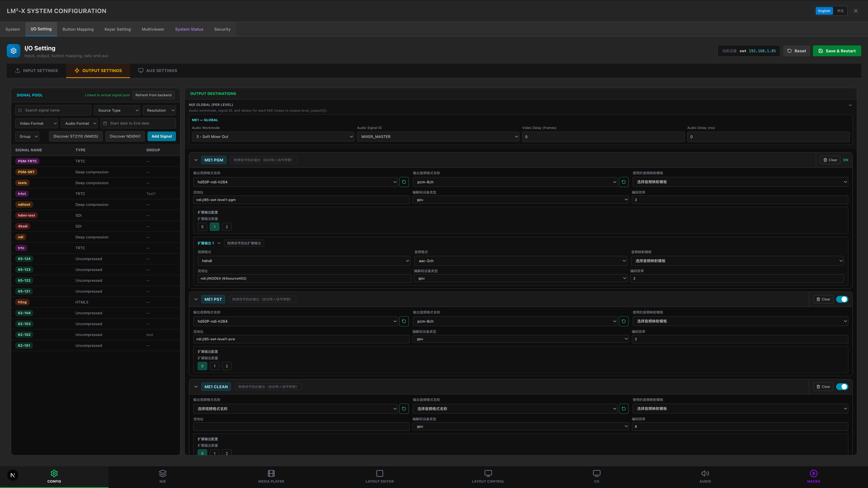
Task: Collapse the ME1 PGM section
Action: [196, 160]
